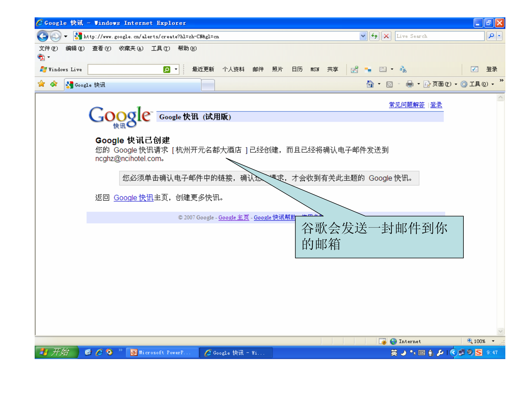532x399 pixels.
Task: Click the 登录 link on the page
Action: click(x=436, y=105)
